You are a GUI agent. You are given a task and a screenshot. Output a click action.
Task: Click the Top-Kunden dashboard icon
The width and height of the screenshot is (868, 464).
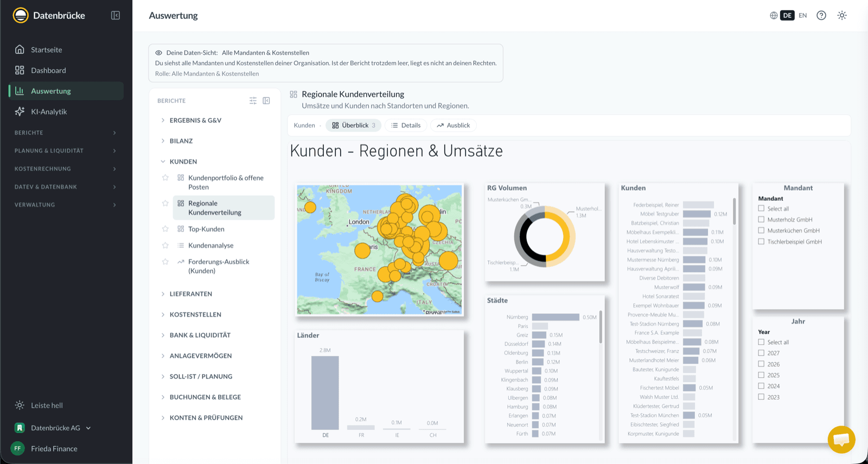181,229
